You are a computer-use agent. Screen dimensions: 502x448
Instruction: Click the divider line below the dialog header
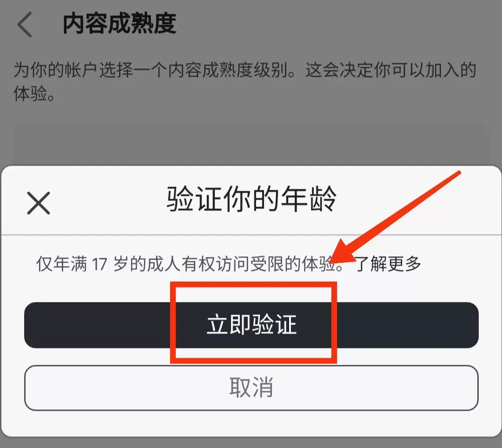(x=251, y=235)
